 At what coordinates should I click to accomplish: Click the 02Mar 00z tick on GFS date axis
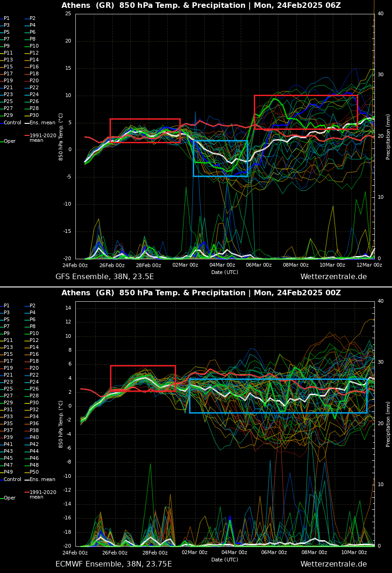pos(185,265)
